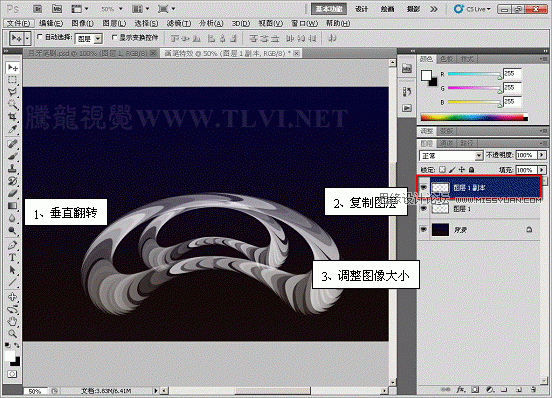Select the 3D Object Rotate tool
The width and height of the screenshot is (552, 398).
coord(12,297)
